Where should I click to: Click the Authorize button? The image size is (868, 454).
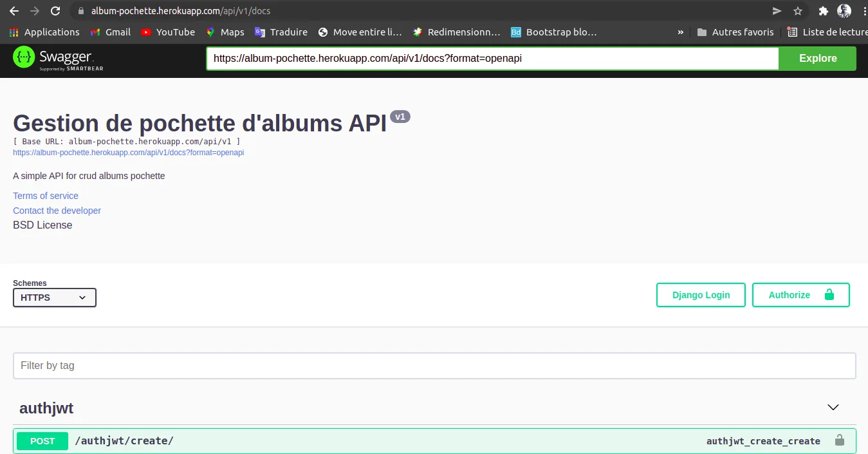pos(801,295)
